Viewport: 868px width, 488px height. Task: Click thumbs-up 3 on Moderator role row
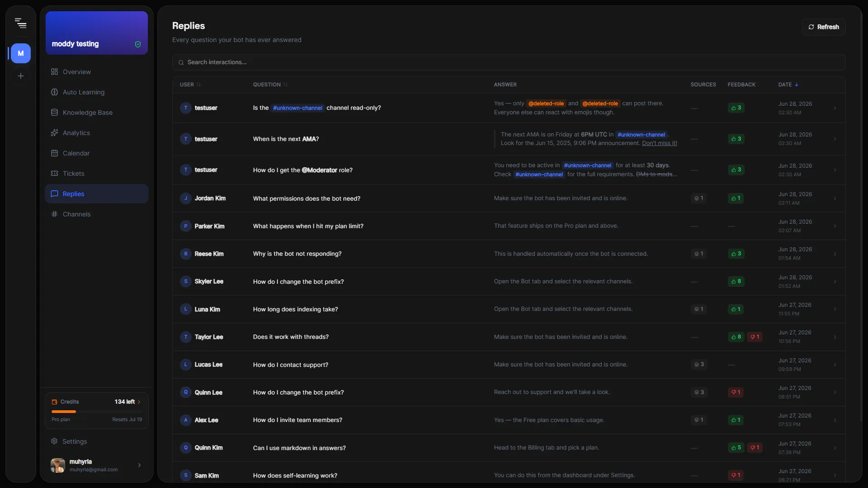(x=736, y=170)
